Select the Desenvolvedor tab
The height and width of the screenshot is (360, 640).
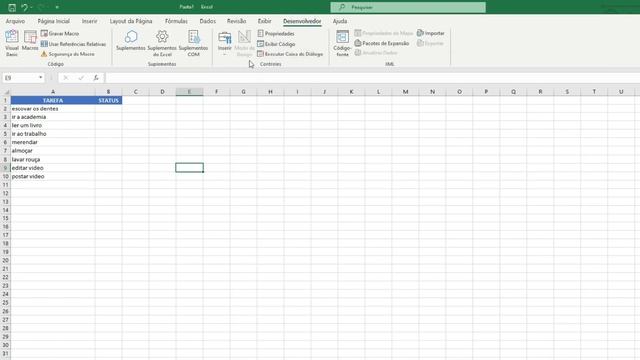302,21
